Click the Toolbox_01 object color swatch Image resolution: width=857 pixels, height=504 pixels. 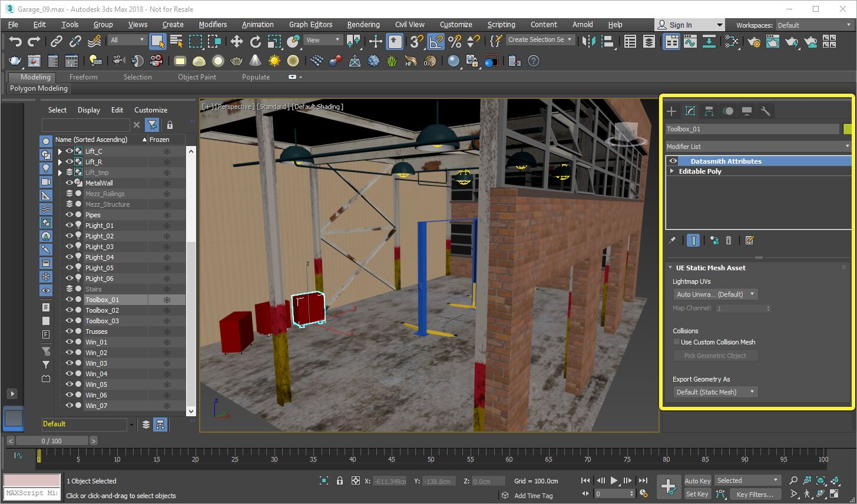click(x=847, y=129)
